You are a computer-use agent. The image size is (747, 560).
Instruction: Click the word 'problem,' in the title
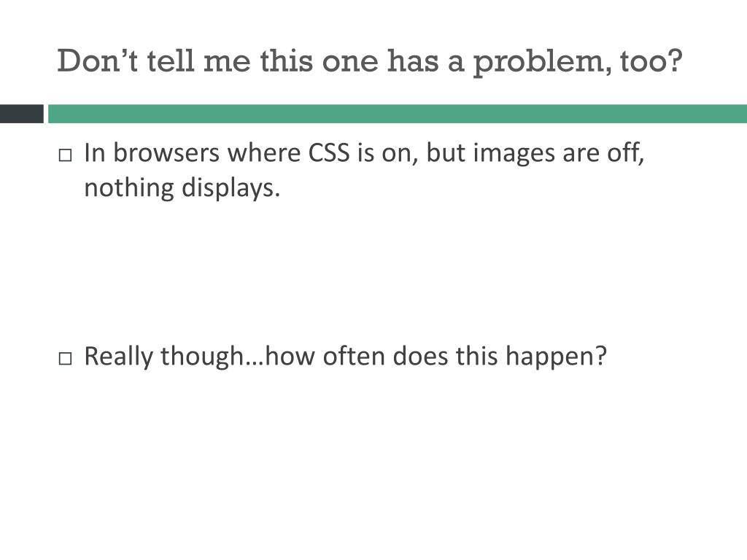(x=542, y=63)
